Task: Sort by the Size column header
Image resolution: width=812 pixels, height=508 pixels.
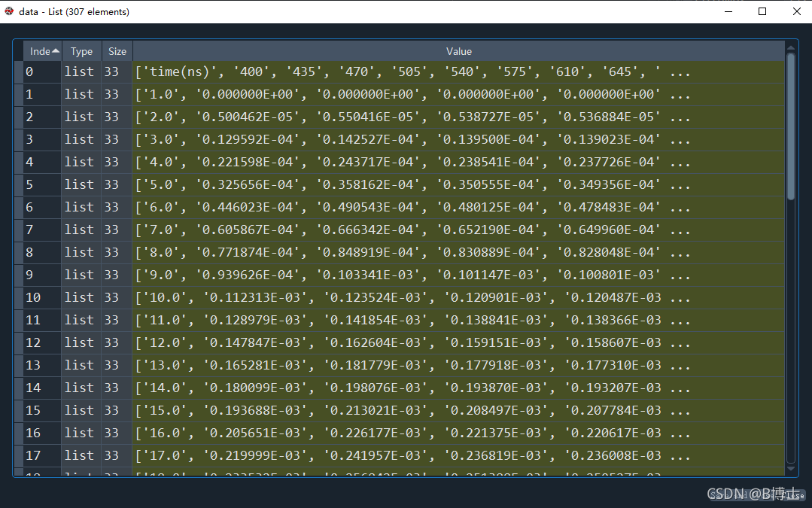Action: (x=117, y=51)
